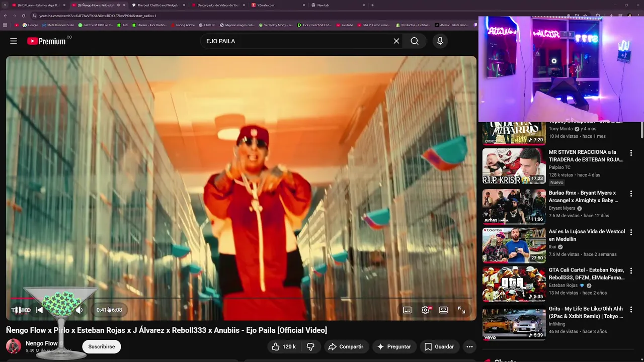Open Inicio | Adobe bookmark
Image resolution: width=644 pixels, height=362 pixels.
pyautogui.click(x=183, y=25)
